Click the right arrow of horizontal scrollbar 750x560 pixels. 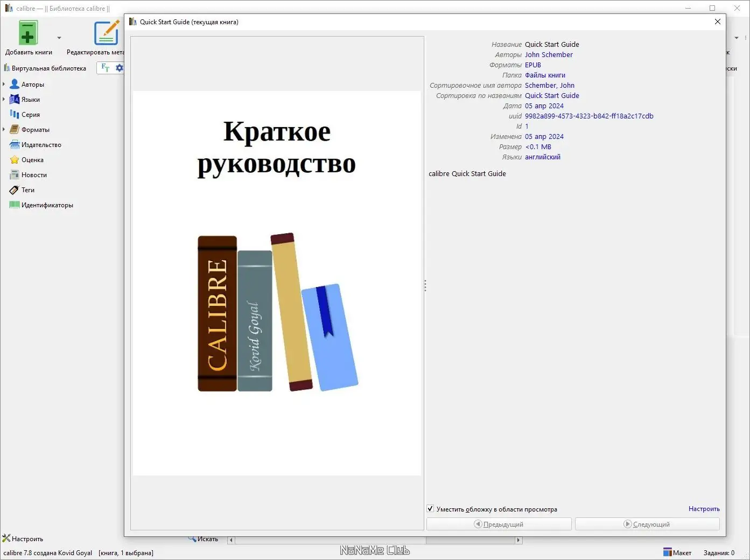[x=518, y=540]
